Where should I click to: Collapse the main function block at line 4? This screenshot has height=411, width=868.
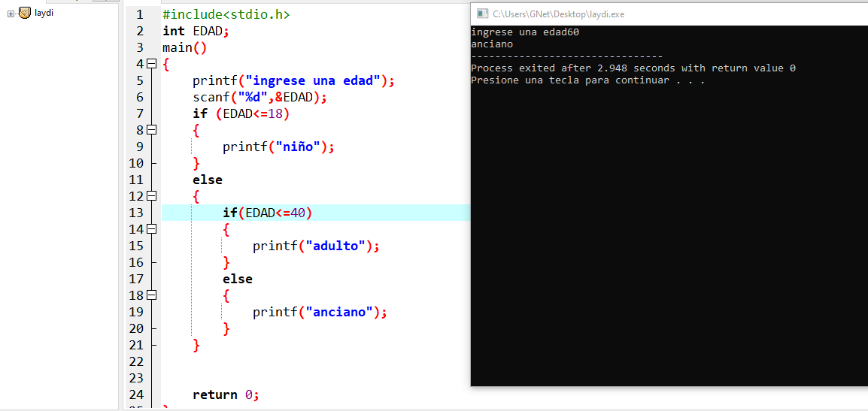click(x=152, y=64)
